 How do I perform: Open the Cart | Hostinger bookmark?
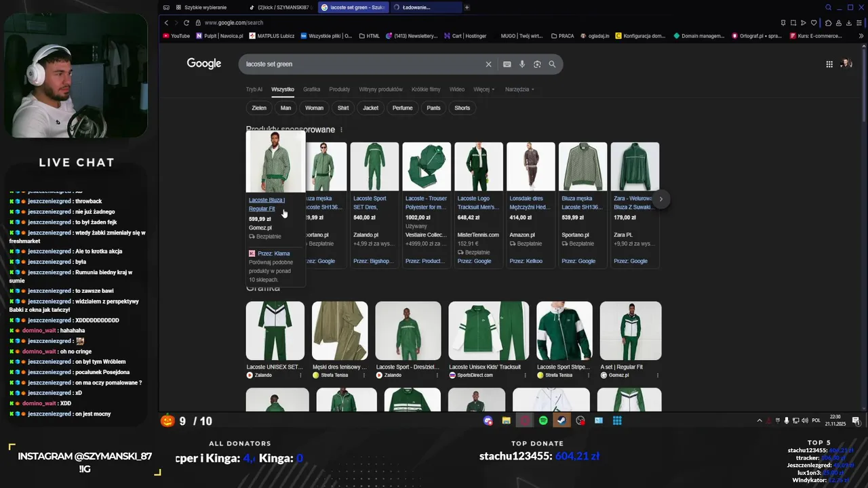465,36
